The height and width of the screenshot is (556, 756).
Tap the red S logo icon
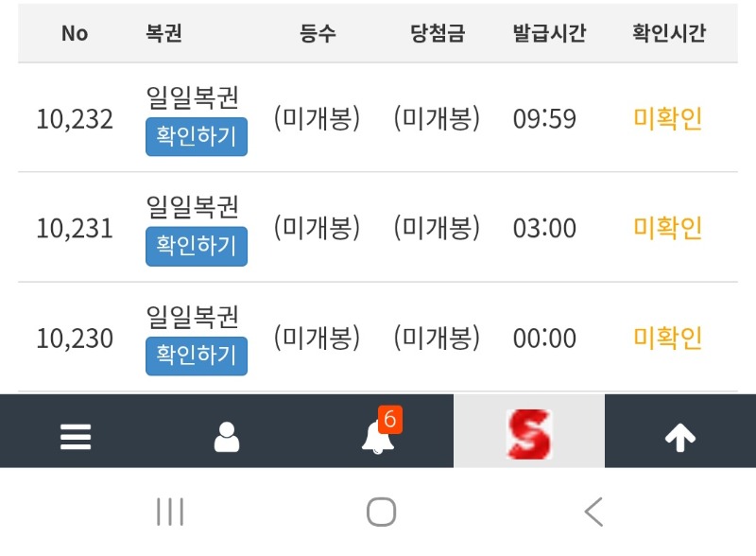click(x=529, y=435)
